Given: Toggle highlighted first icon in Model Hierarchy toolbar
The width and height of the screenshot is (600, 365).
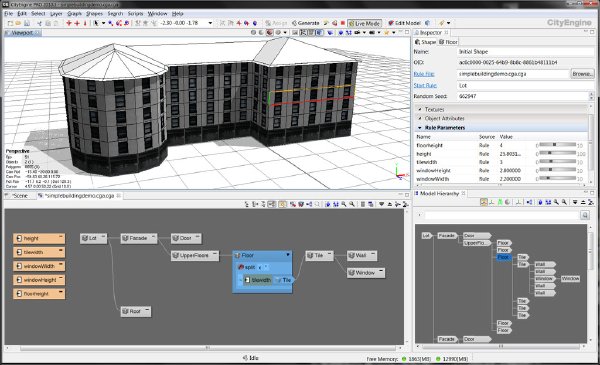Looking at the screenshot, I should 484,202.
